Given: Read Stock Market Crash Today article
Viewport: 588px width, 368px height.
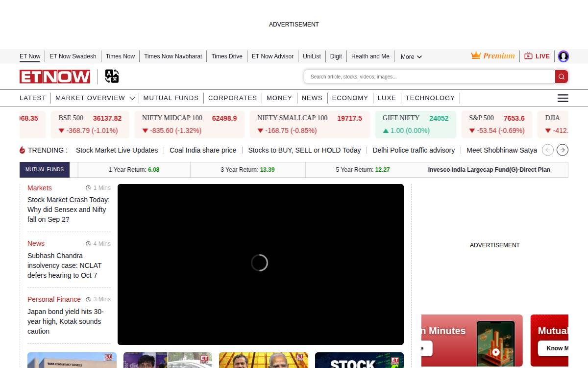Looking at the screenshot, I should 69,210.
